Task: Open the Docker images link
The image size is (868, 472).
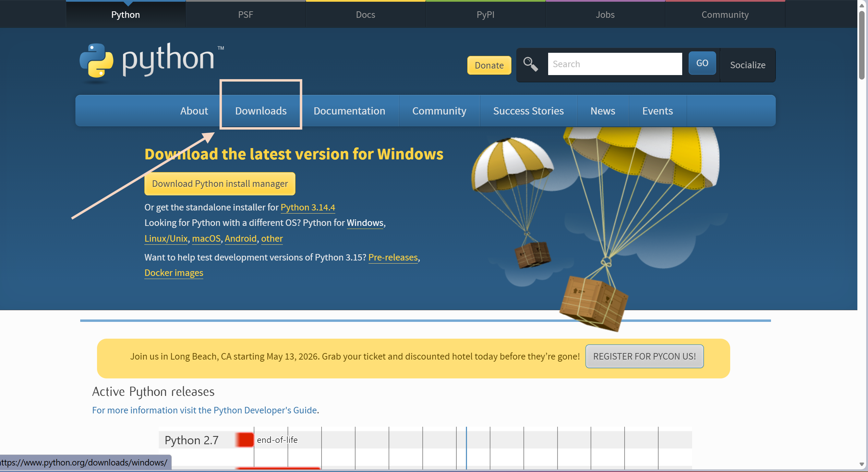Action: click(174, 273)
